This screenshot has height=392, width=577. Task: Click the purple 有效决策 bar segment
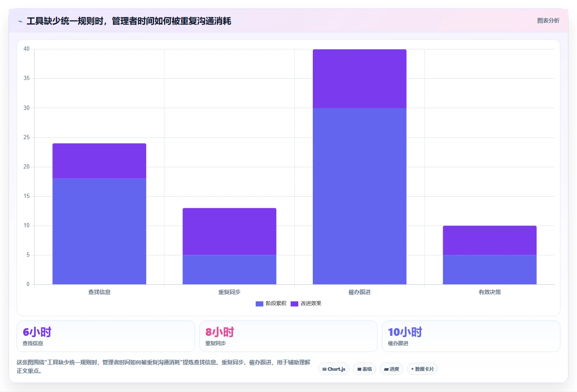[490, 240]
